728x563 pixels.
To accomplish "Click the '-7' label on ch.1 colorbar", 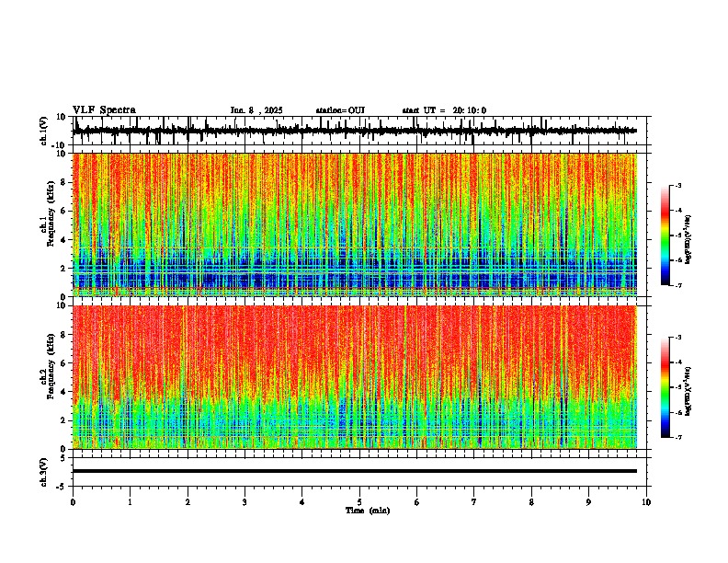I will pyautogui.click(x=677, y=285).
